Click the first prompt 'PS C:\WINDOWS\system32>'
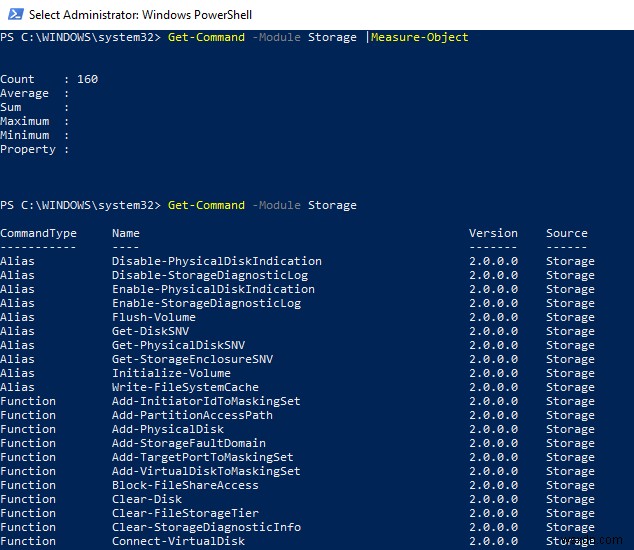634x550 pixels. tap(80, 37)
